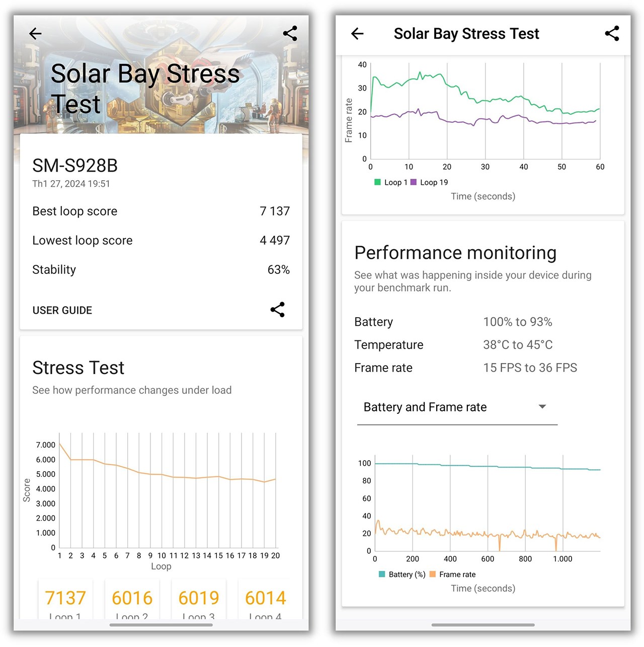The height and width of the screenshot is (647, 644).
Task: Tap 'Loop 19' legend label
Action: [434, 182]
